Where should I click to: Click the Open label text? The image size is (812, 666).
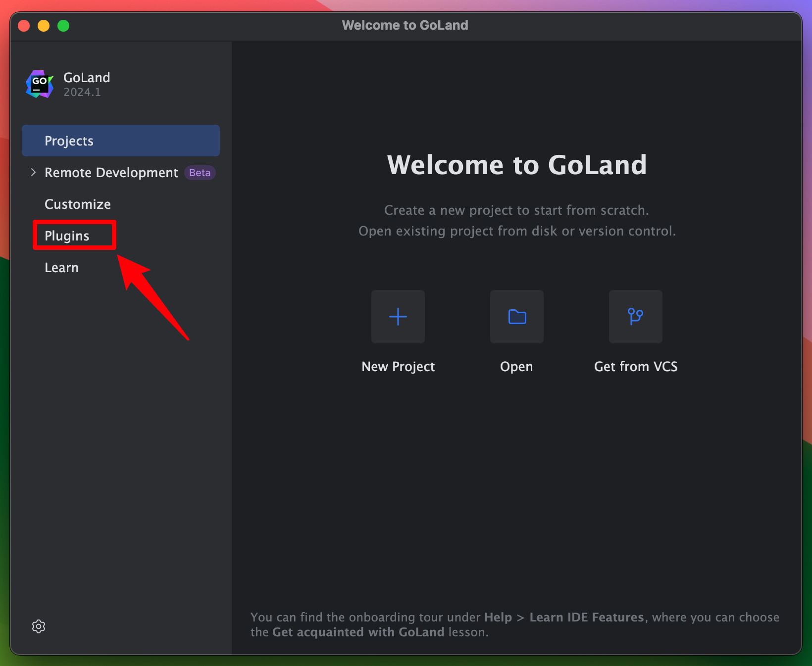point(516,367)
